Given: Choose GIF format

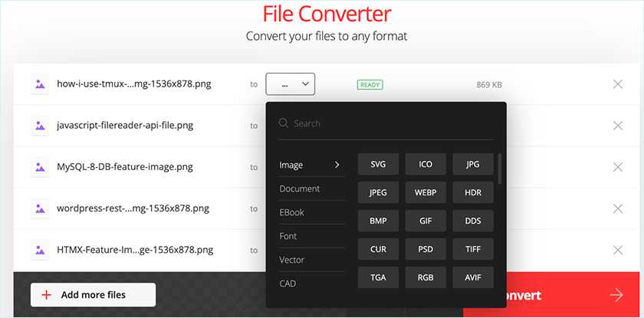Looking at the screenshot, I should tap(426, 221).
